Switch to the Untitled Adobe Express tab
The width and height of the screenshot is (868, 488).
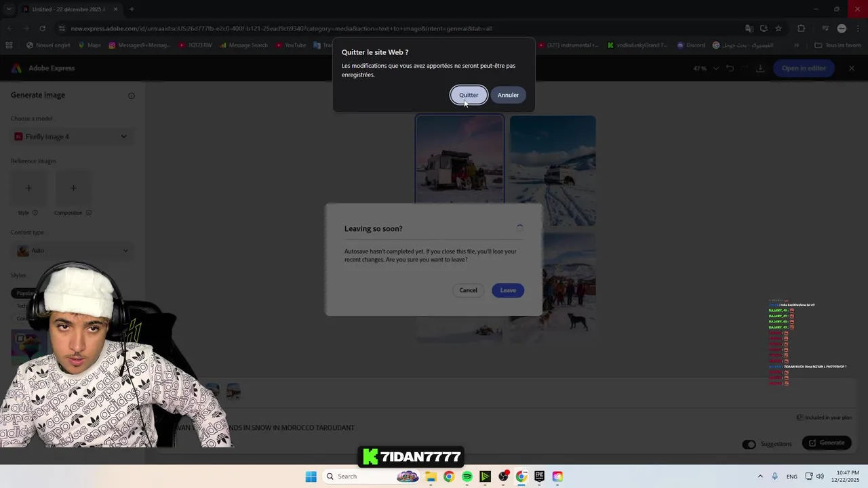pos(70,9)
